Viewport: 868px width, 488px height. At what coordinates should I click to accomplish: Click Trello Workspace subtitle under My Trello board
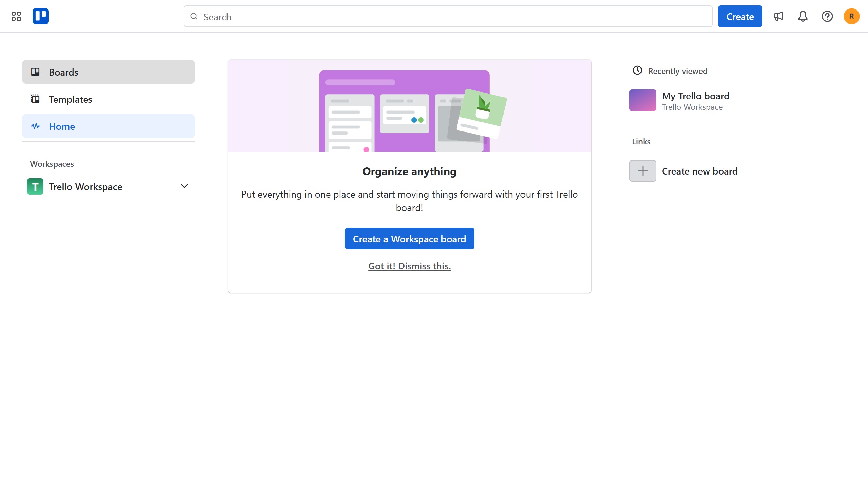(x=692, y=107)
